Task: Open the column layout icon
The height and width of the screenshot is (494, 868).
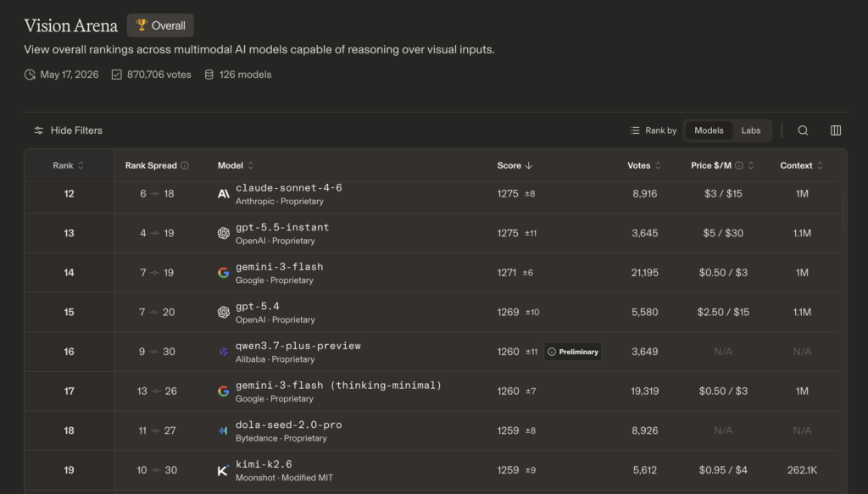Action: click(836, 130)
